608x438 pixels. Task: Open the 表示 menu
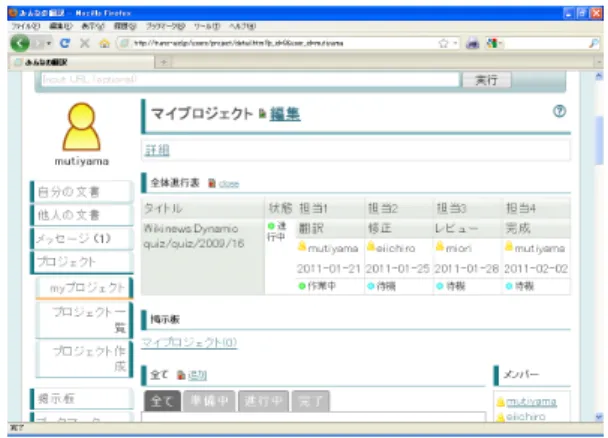93,26
